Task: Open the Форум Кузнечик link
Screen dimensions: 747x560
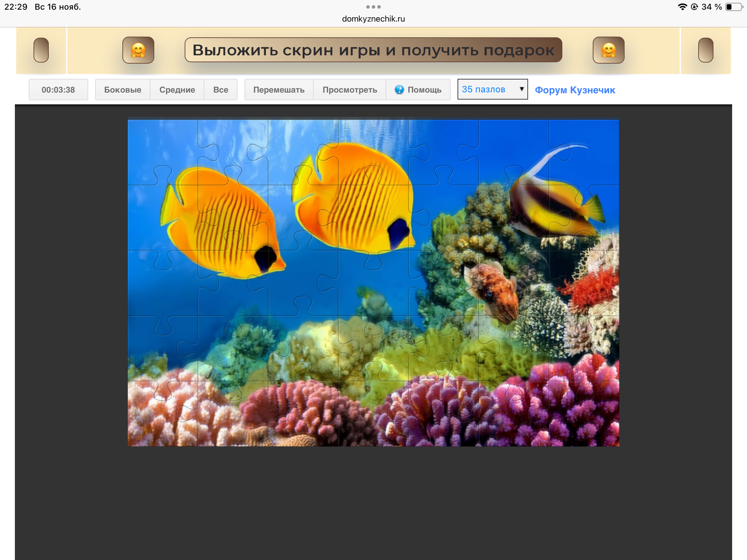Action: pos(575,90)
